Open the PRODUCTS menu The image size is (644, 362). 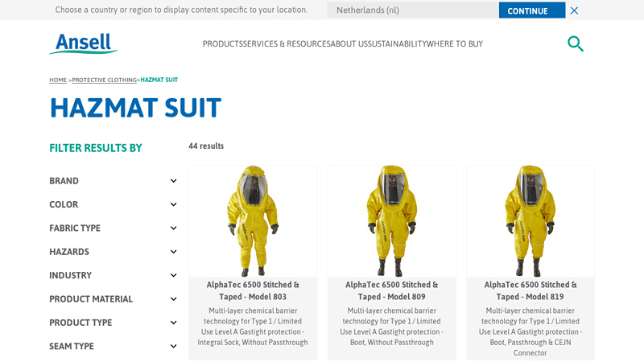click(x=223, y=44)
